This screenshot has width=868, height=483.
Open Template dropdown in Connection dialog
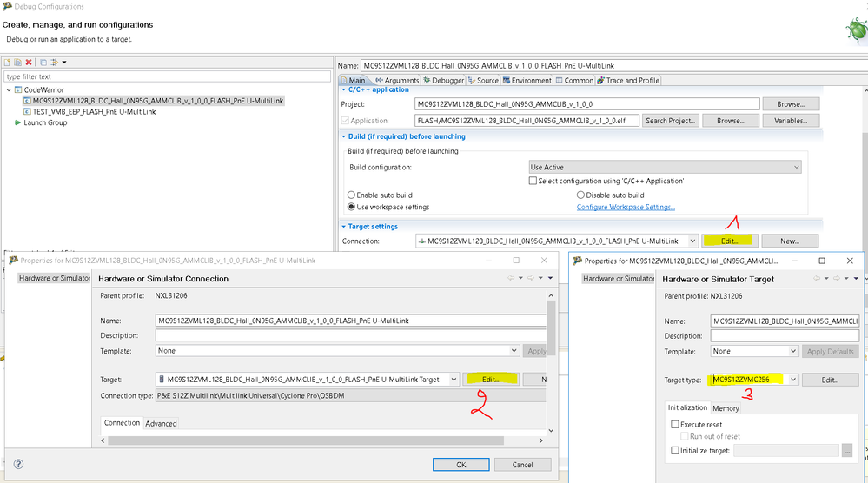[x=337, y=351]
